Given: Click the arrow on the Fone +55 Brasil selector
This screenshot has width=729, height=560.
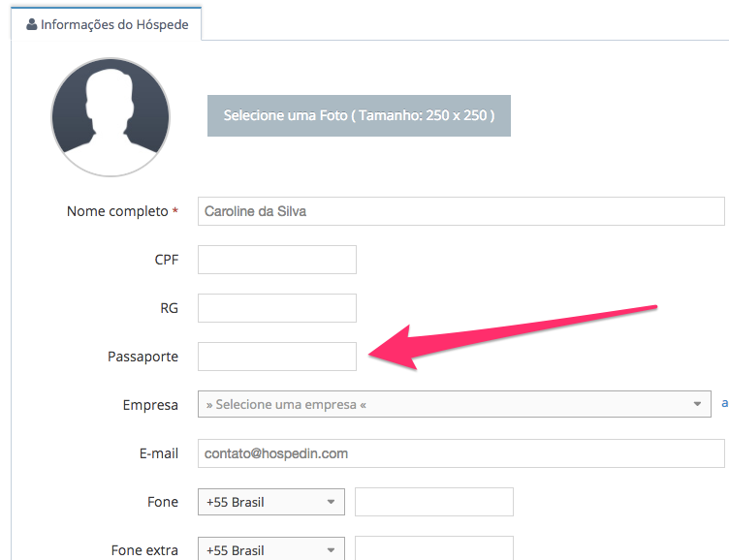Looking at the screenshot, I should 331,502.
